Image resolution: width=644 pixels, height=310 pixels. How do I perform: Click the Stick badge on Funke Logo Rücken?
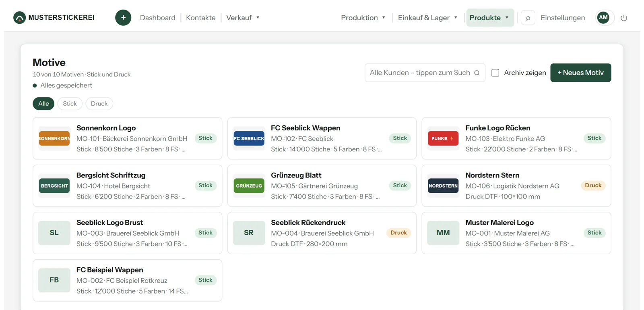[x=594, y=138]
